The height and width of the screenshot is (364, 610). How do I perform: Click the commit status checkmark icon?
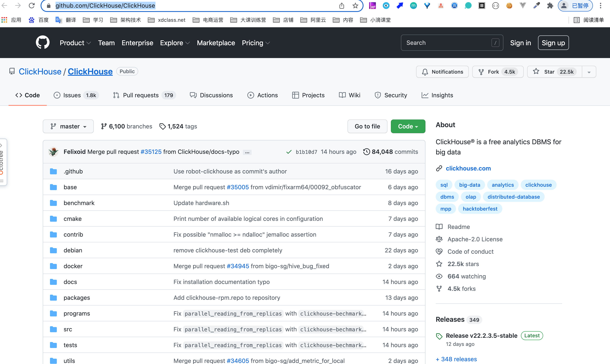coord(289,152)
